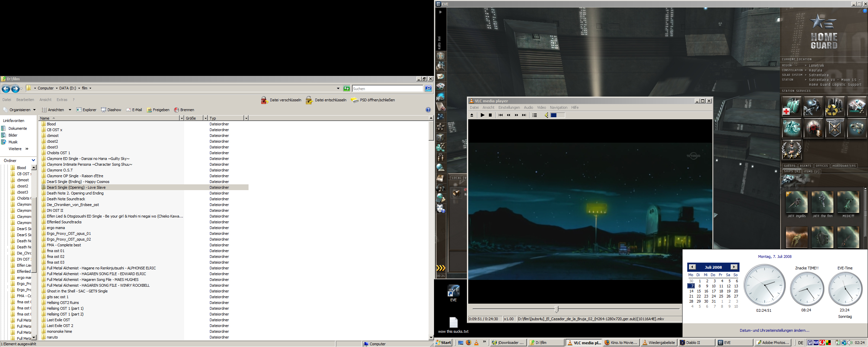The width and height of the screenshot is (868, 347).
Task: Click PSD öffnen/schließen in Explorer toolbar
Action: pyautogui.click(x=373, y=100)
